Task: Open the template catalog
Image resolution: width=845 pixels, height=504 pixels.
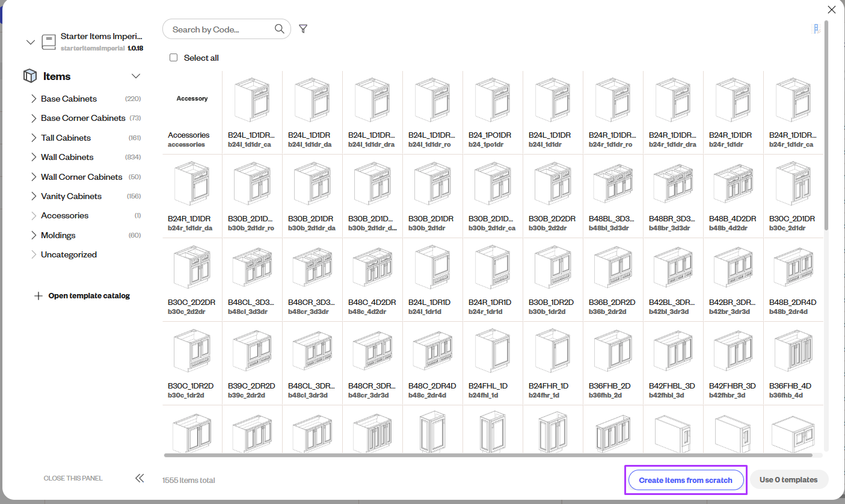Action: (89, 295)
